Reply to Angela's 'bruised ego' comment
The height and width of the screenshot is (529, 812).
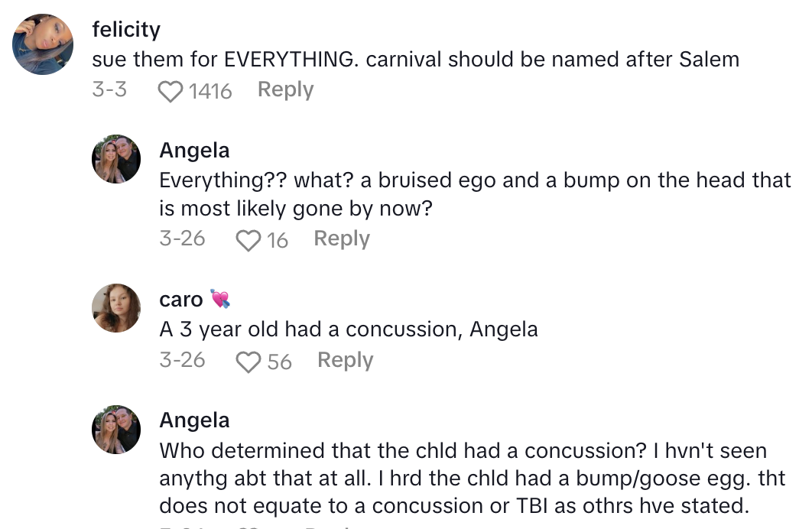coord(341,239)
